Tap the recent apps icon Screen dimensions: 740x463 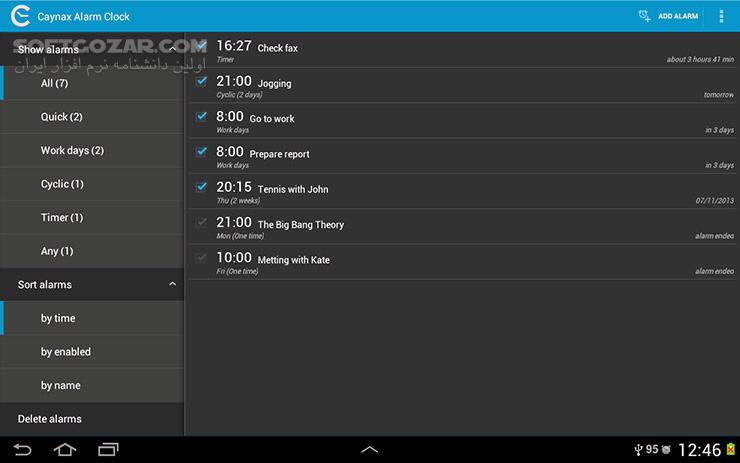(108, 450)
